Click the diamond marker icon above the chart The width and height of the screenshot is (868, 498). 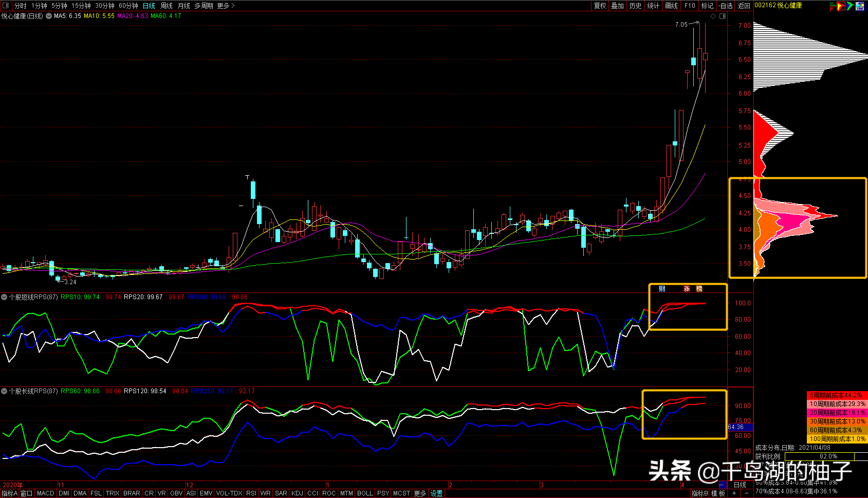pyautogui.click(x=713, y=16)
